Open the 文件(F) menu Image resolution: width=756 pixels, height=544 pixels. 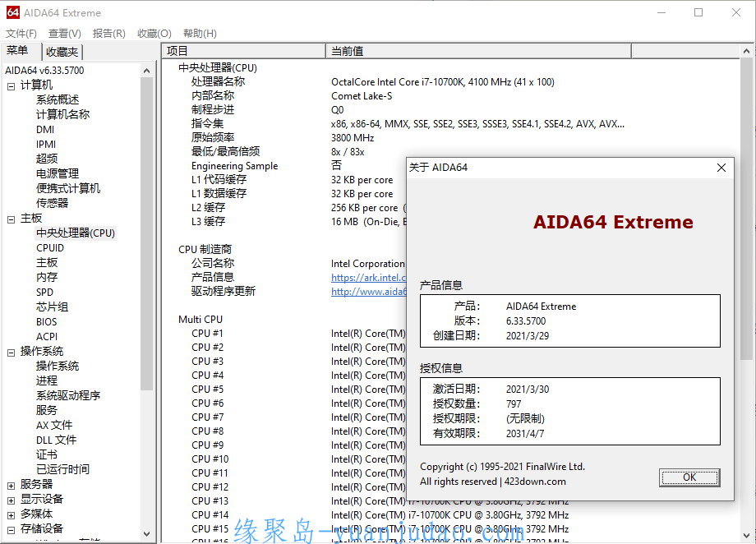[21, 33]
